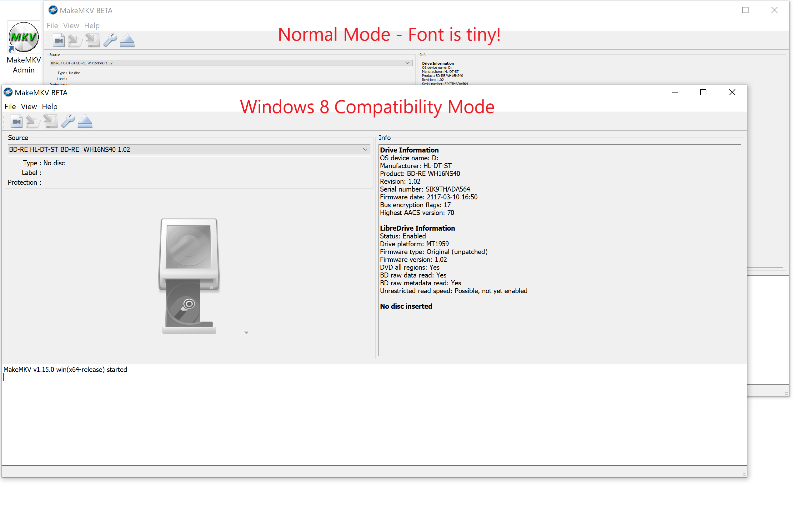Click 'Drive platform: MT1959' line
Image resolution: width=812 pixels, height=515 pixels.
point(414,244)
